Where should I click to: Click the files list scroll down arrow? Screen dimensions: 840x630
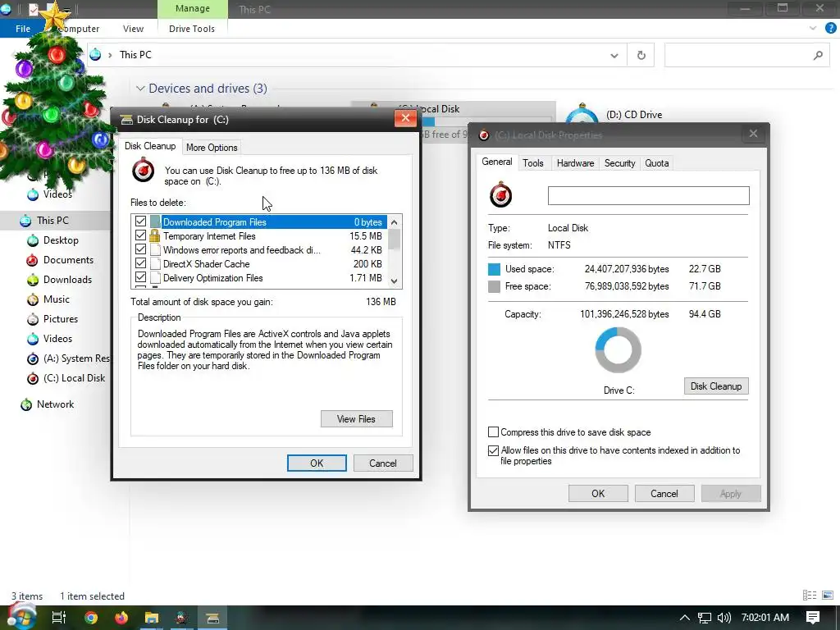point(395,281)
